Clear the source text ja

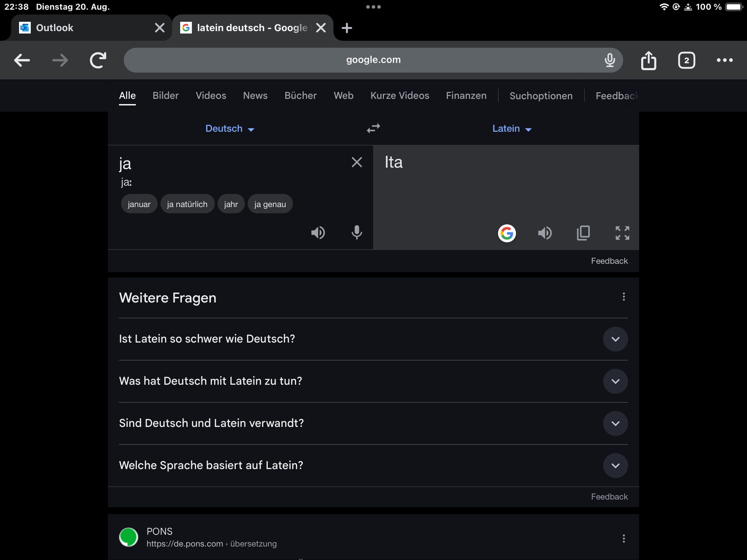356,162
